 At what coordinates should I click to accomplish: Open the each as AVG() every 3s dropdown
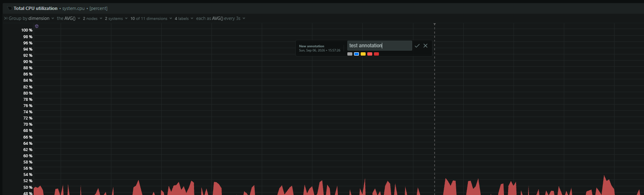point(221,18)
